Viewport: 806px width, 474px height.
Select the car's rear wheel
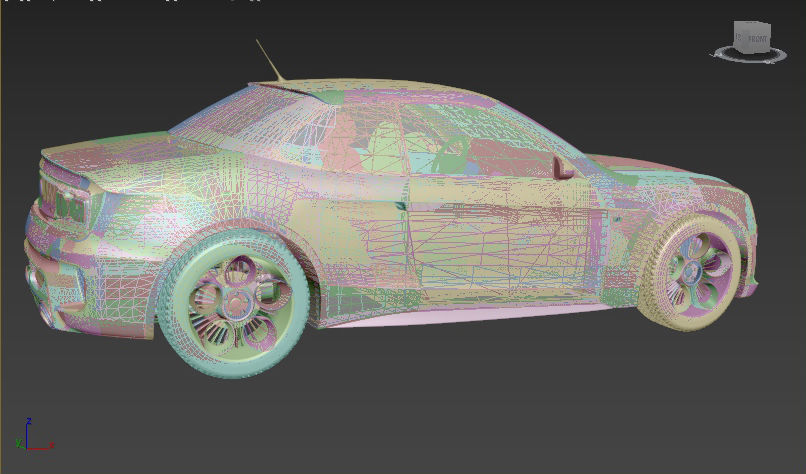tap(233, 302)
